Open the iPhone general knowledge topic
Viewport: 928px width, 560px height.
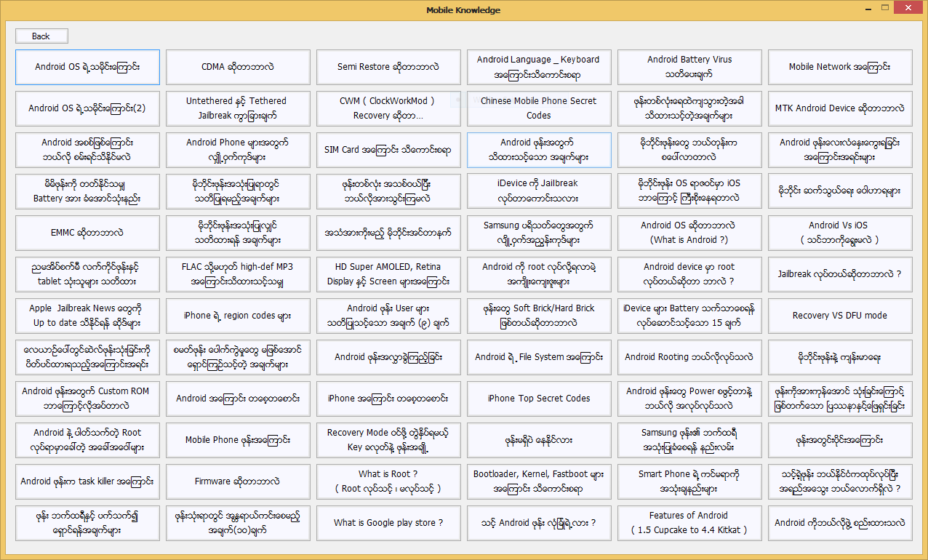point(388,399)
